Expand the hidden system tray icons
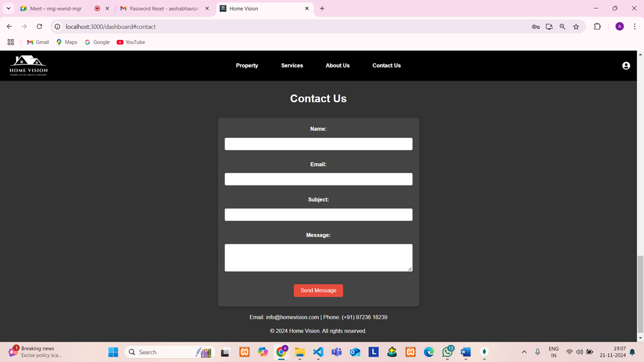Image resolution: width=644 pixels, height=362 pixels. [x=524, y=352]
